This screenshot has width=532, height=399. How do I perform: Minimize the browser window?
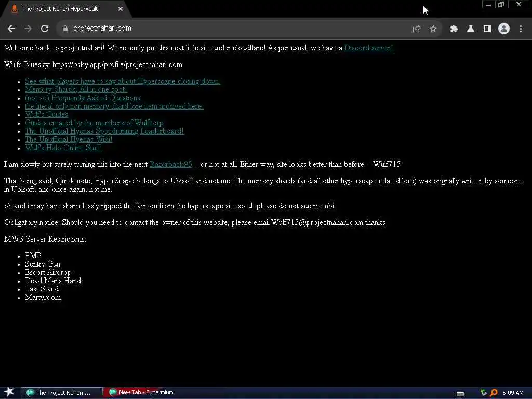[x=488, y=4]
